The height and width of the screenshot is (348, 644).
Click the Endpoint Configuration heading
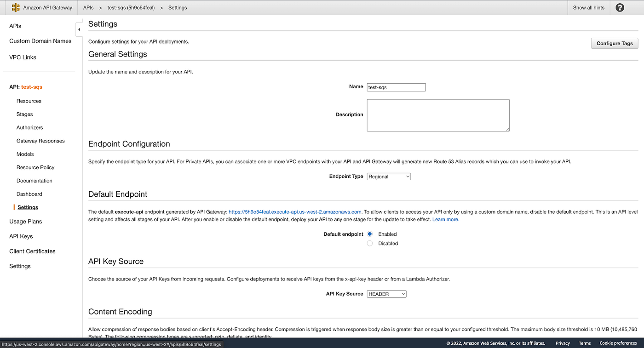coord(129,144)
